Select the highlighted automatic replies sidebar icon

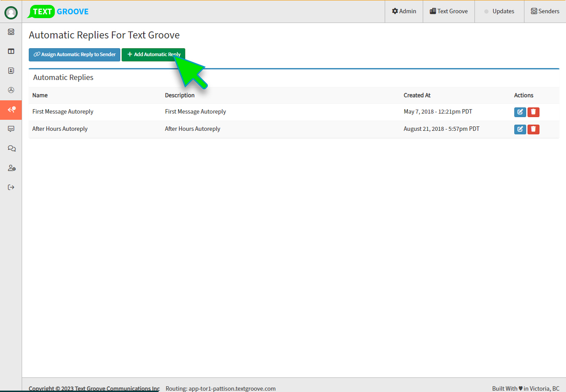coord(11,110)
